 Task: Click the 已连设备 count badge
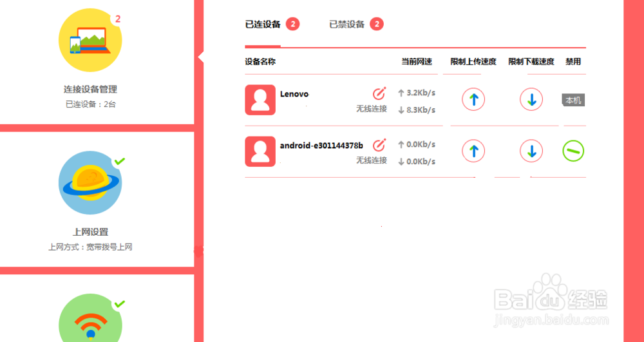tap(293, 24)
